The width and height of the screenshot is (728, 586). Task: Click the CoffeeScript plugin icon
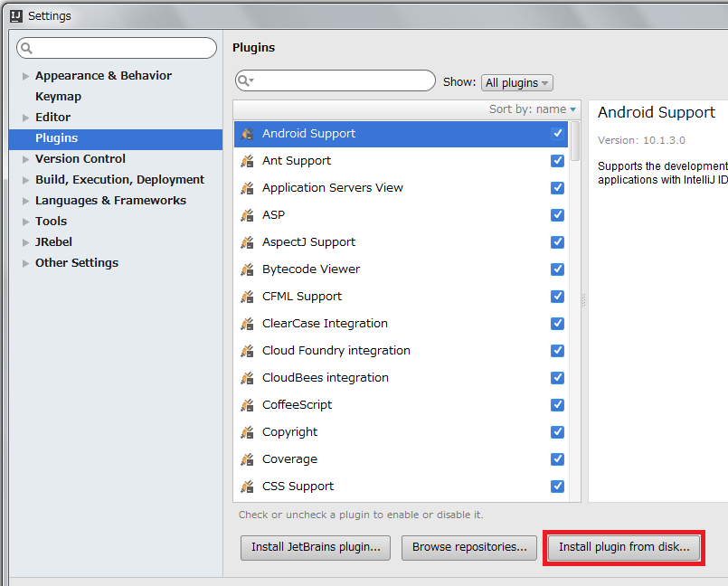(247, 405)
